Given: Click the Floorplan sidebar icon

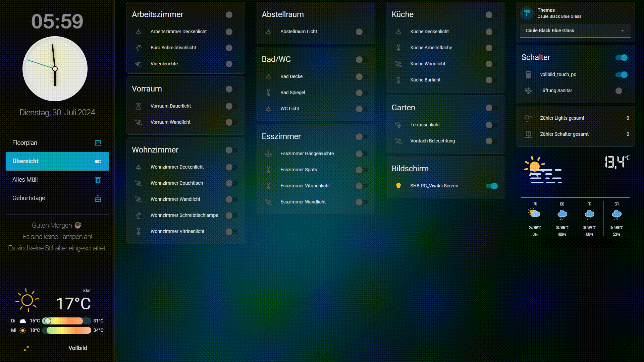Looking at the screenshot, I should pos(98,143).
